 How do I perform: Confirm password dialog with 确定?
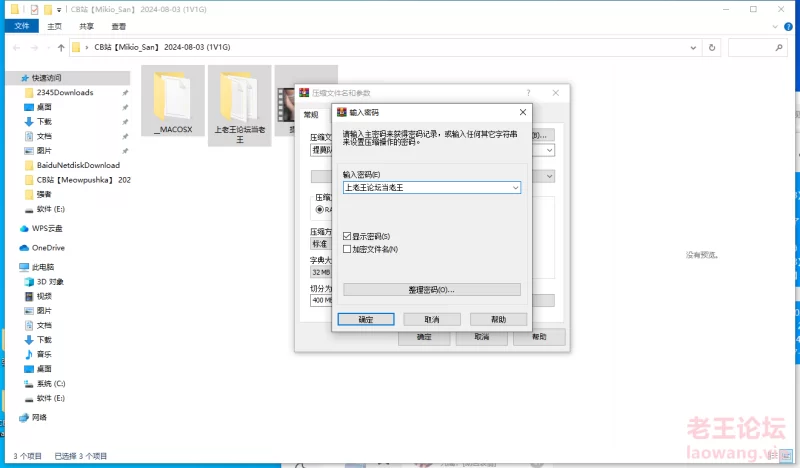click(366, 319)
